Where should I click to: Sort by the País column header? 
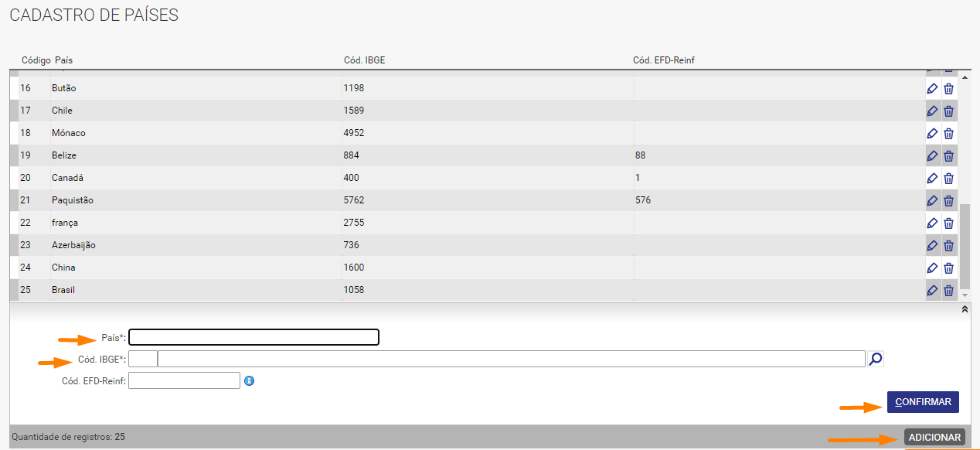[x=63, y=60]
